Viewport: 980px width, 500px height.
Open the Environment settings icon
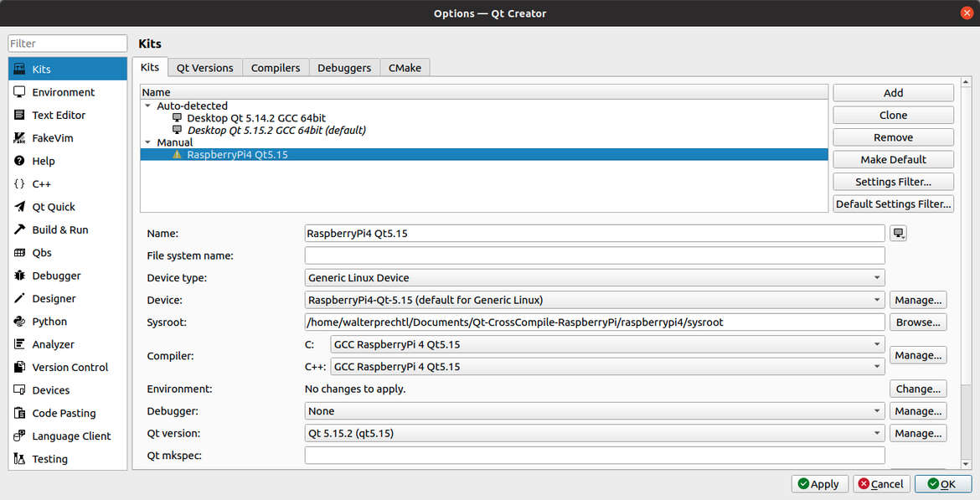pyautogui.click(x=19, y=92)
